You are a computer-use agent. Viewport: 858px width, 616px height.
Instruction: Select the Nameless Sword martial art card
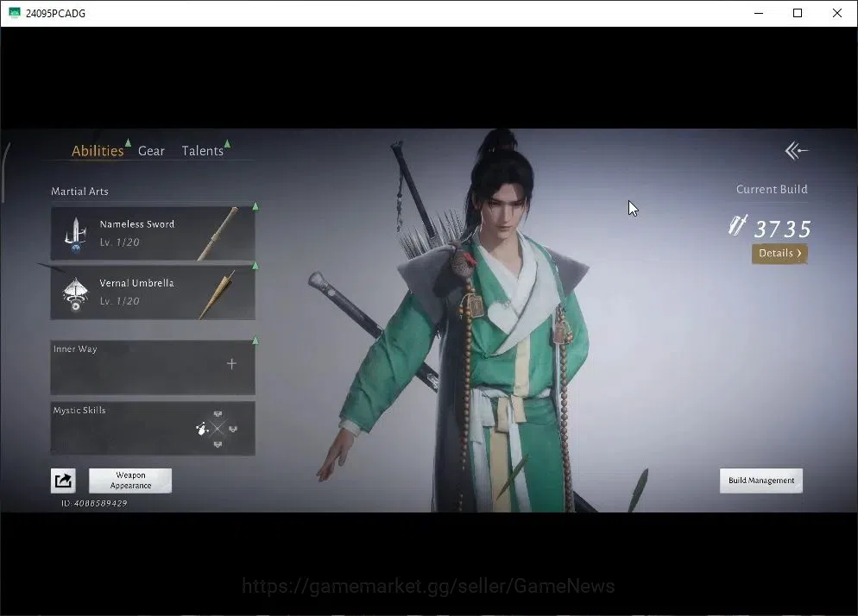pyautogui.click(x=153, y=233)
